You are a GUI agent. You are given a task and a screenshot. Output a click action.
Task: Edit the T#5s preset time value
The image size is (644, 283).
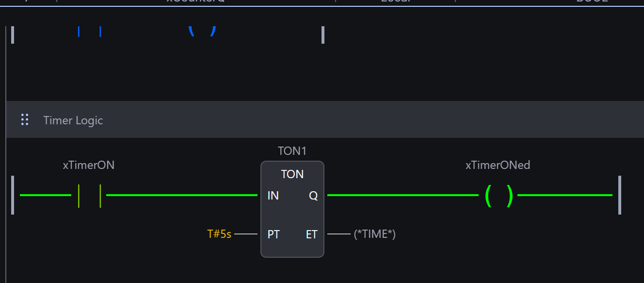(219, 234)
